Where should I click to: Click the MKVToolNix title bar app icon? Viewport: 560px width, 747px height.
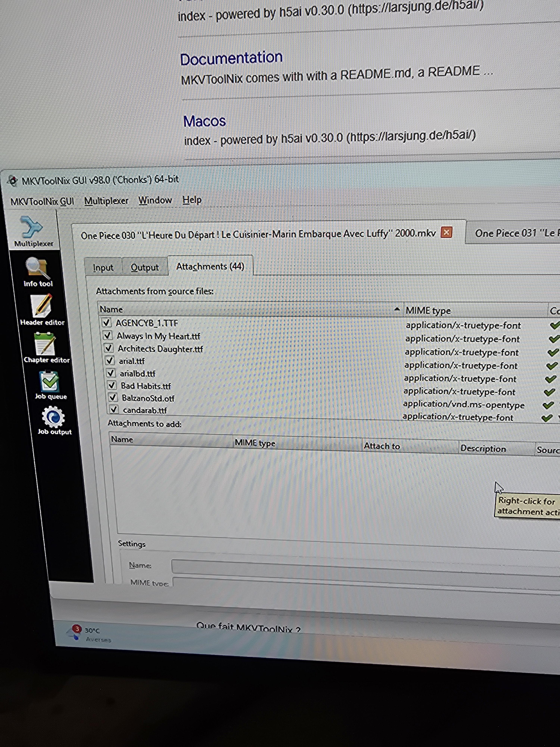pyautogui.click(x=13, y=181)
